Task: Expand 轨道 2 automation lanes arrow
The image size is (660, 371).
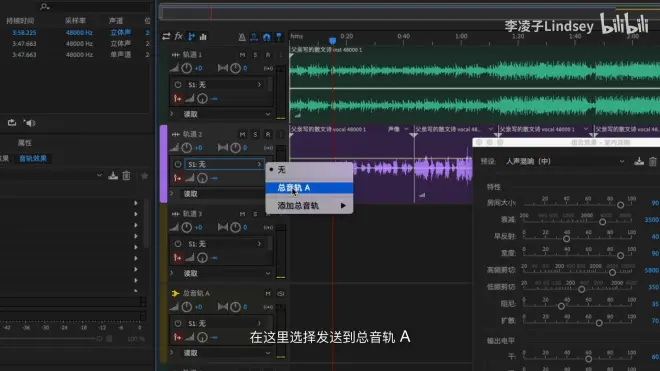Action: tap(172, 194)
